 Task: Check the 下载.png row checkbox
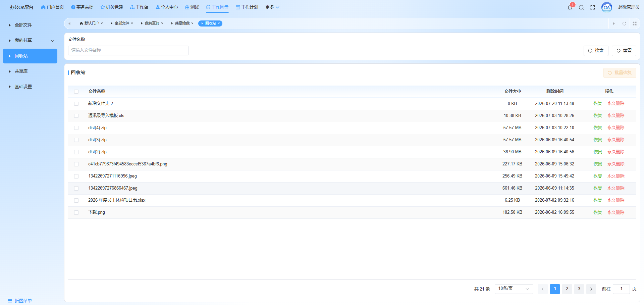pos(76,212)
